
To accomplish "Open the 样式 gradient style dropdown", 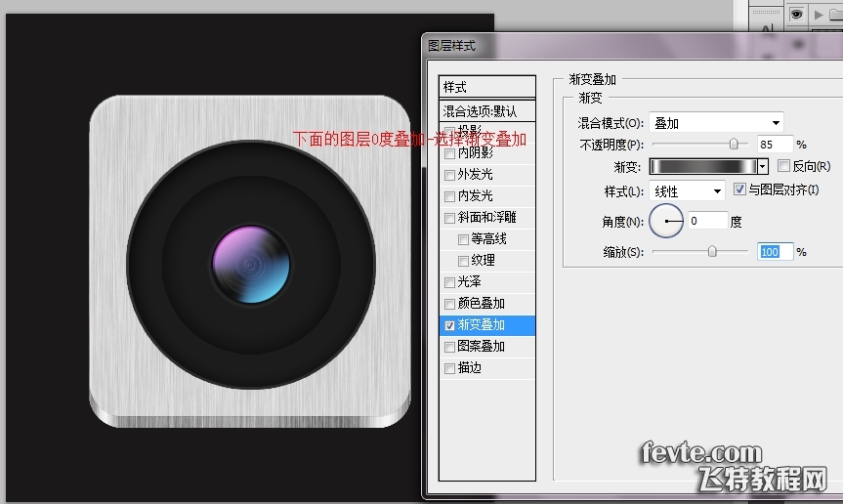I will (688, 190).
